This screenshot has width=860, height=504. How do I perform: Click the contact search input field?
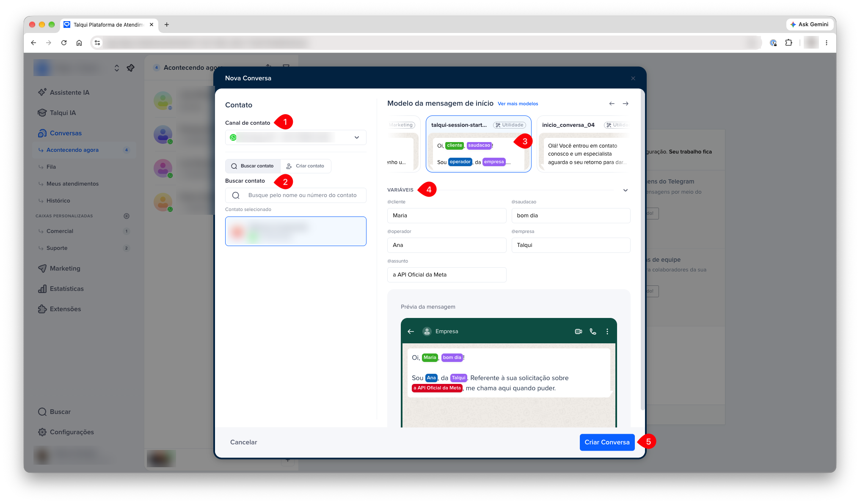coord(296,195)
